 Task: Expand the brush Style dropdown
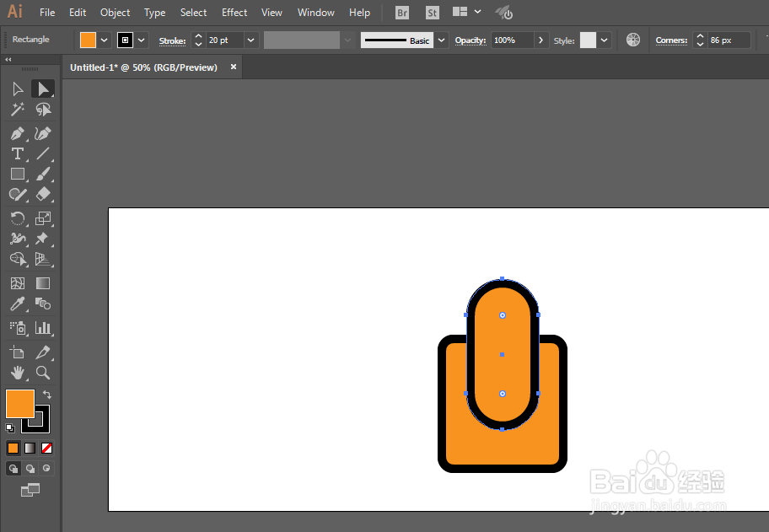tap(602, 40)
